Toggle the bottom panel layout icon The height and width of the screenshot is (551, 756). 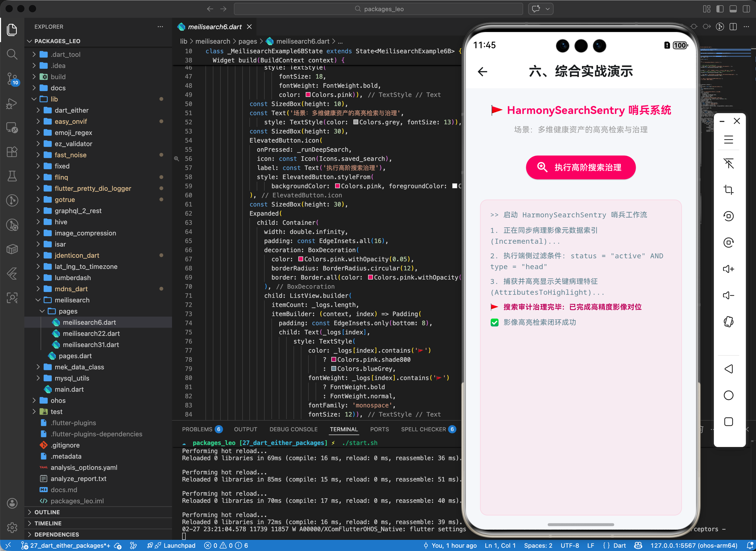(733, 9)
